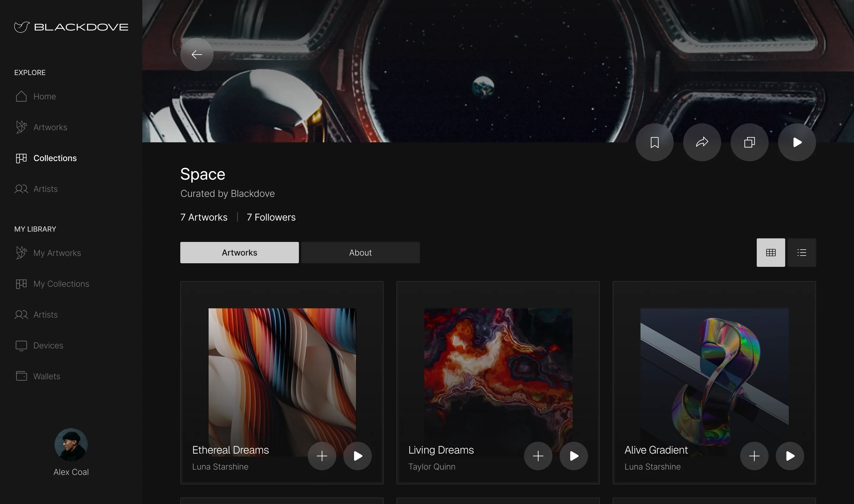Open the Wallets page
The height and width of the screenshot is (504, 854).
click(38, 376)
